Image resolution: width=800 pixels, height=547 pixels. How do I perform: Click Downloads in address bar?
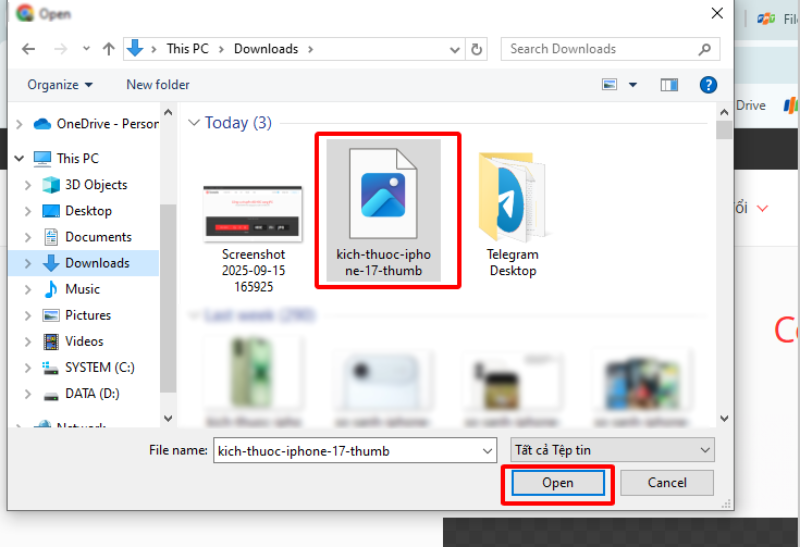(x=266, y=49)
